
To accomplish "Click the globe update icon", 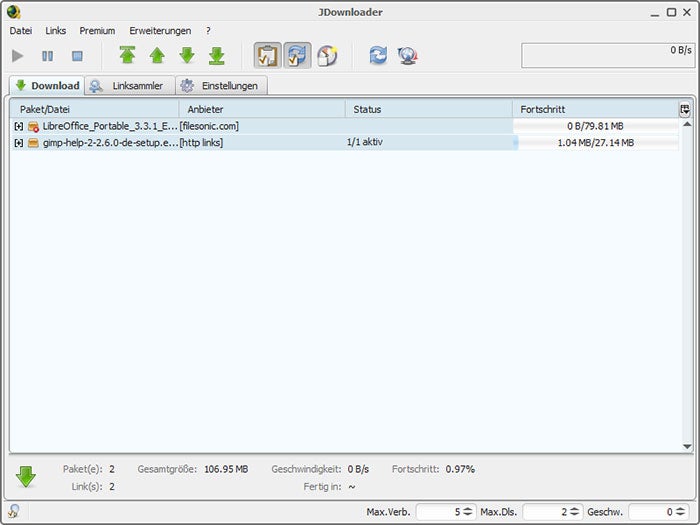I will tap(408, 56).
